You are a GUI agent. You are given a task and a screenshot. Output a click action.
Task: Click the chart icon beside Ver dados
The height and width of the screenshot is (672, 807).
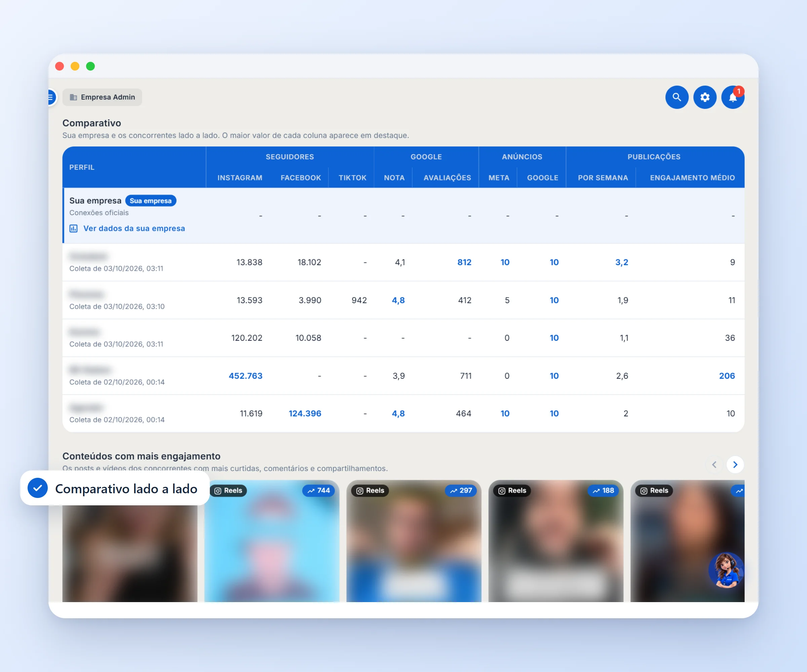pos(73,228)
